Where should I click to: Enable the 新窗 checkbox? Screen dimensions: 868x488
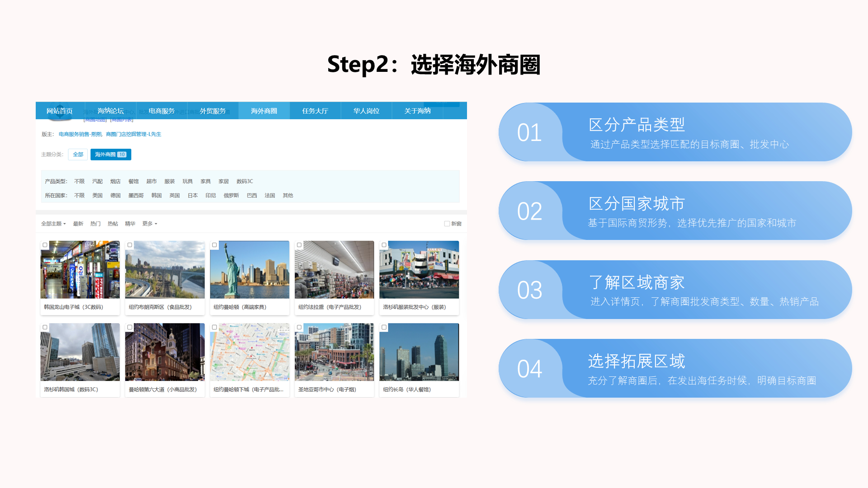click(x=447, y=224)
